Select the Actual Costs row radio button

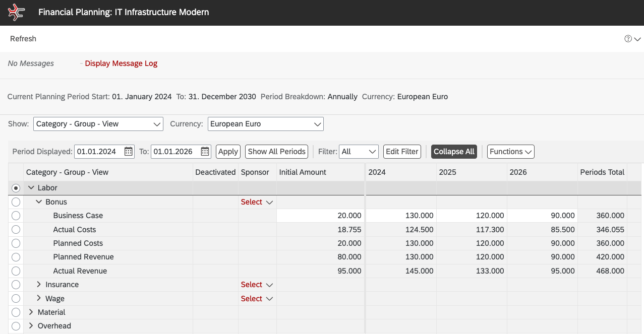click(x=16, y=230)
